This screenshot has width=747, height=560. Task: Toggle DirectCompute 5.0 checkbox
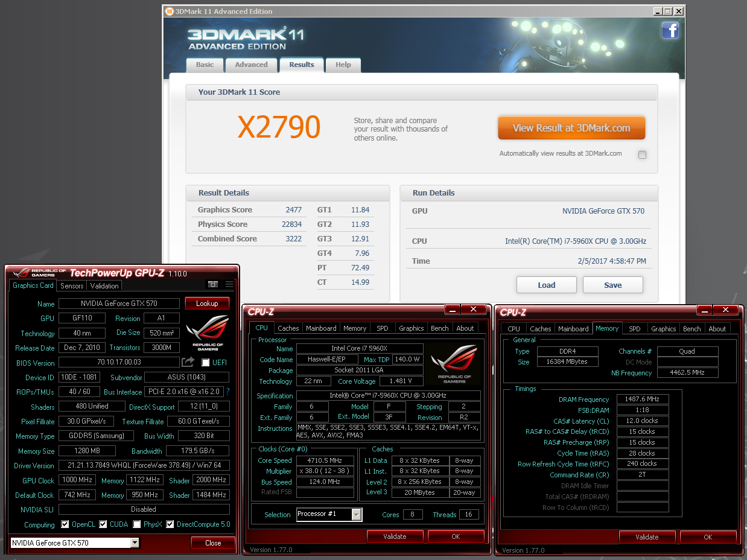click(x=170, y=524)
